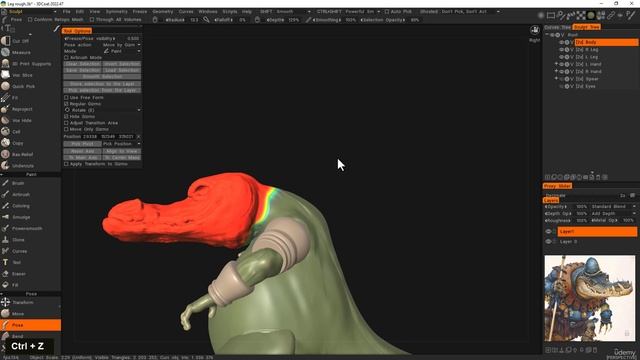Screen dimensions: 640x360
Task: Adjust the Radius slider
Action: tap(182, 20)
